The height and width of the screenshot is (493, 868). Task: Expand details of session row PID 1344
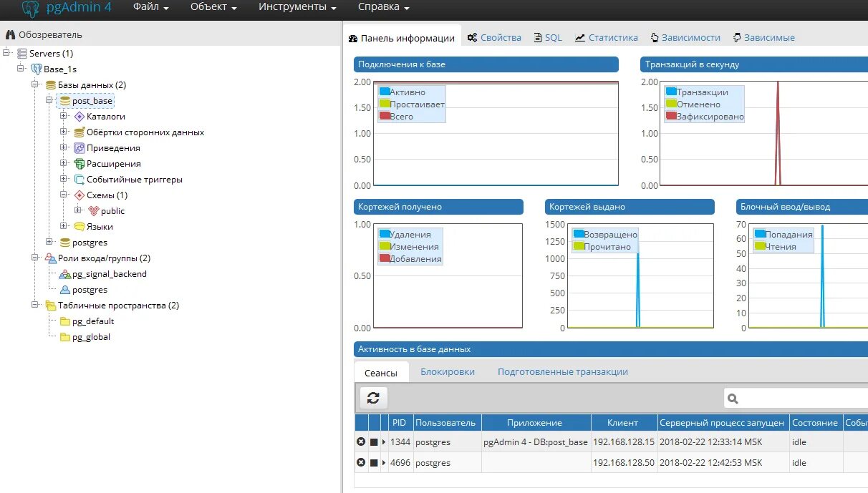tap(384, 442)
